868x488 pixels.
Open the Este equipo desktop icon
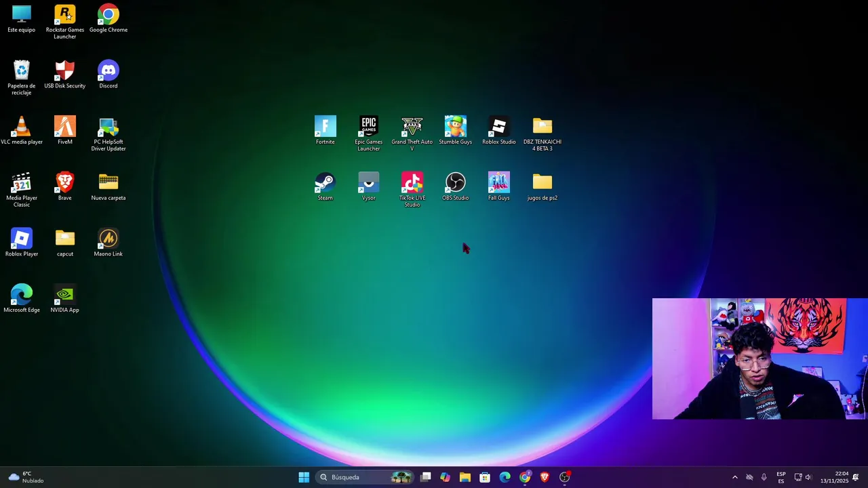coord(21,20)
